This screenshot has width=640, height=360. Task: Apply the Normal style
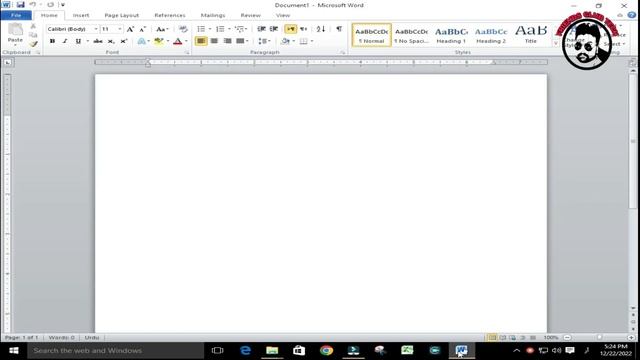[x=371, y=35]
